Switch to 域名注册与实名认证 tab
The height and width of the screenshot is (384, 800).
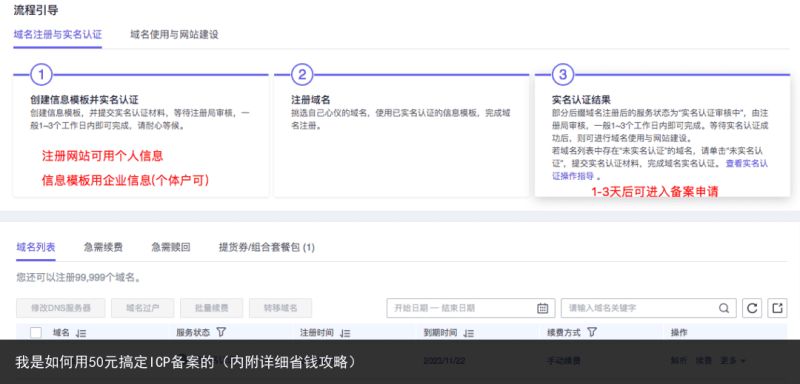click(58, 35)
